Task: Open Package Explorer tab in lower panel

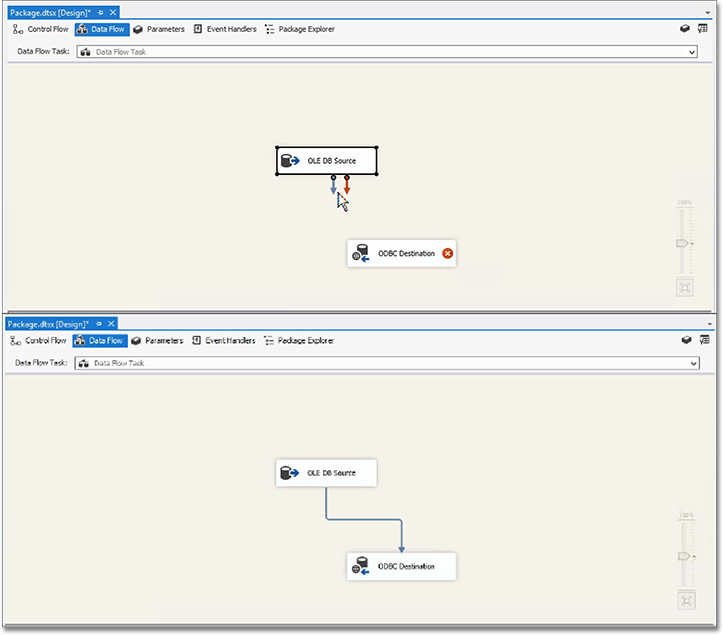Action: point(299,341)
